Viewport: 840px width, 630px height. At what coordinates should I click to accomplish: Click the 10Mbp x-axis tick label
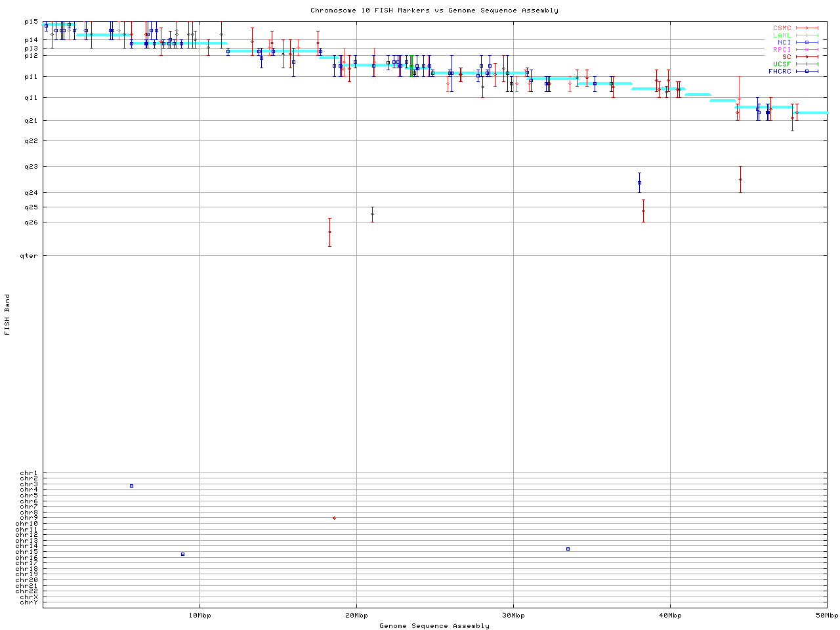click(x=199, y=615)
